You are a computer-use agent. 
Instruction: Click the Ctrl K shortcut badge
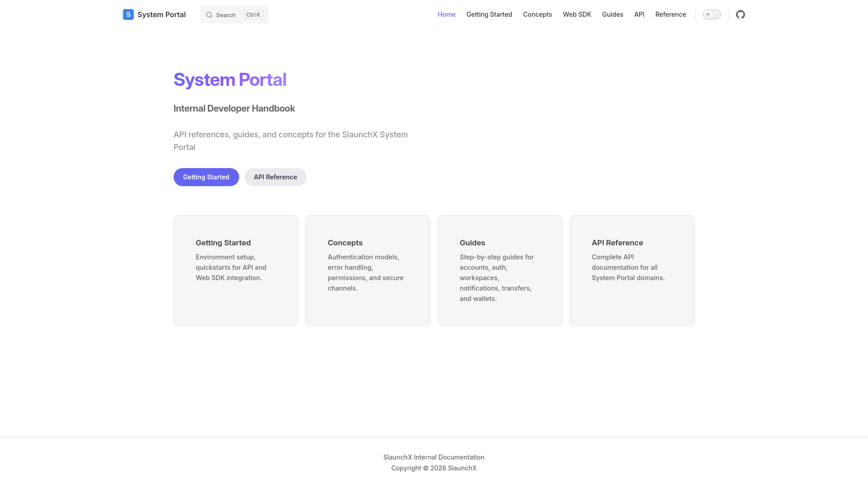253,15
